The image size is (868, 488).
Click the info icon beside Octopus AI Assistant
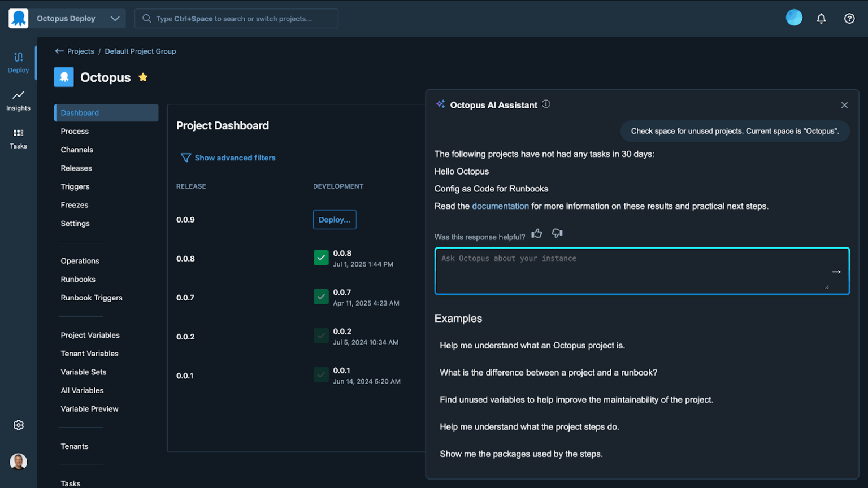(x=545, y=104)
